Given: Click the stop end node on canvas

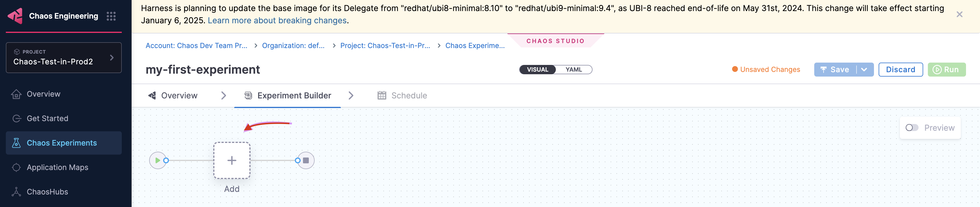Looking at the screenshot, I should coord(306,160).
